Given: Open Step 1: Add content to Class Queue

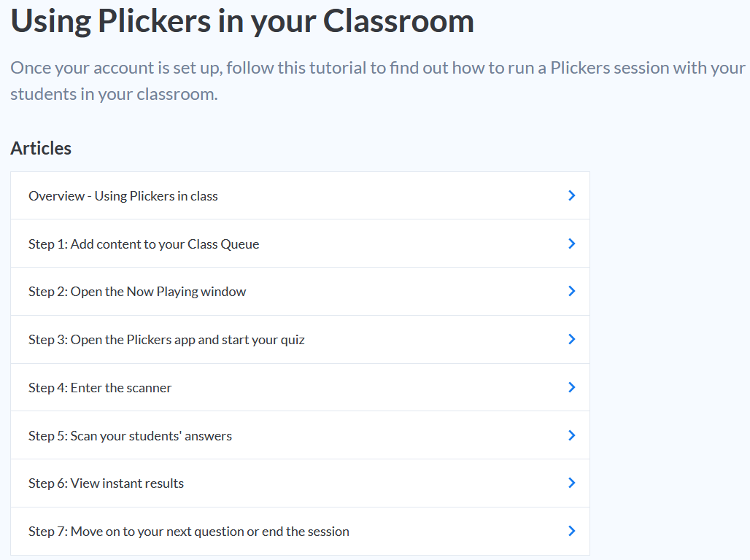Looking at the screenshot, I should pyautogui.click(x=144, y=244).
